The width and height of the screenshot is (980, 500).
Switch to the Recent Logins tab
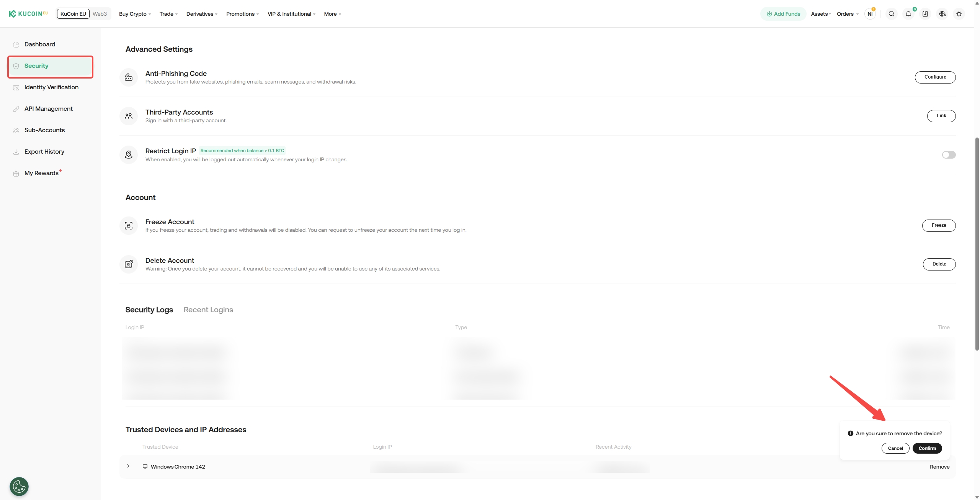click(x=208, y=310)
